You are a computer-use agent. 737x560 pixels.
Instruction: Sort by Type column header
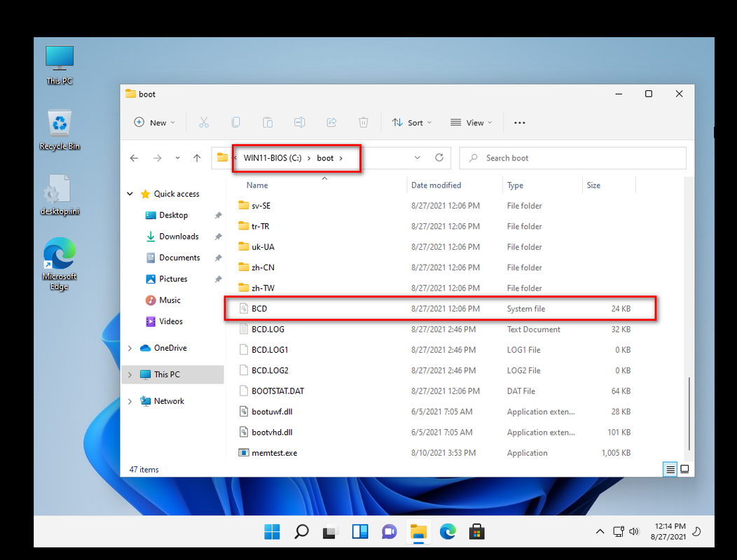[515, 185]
